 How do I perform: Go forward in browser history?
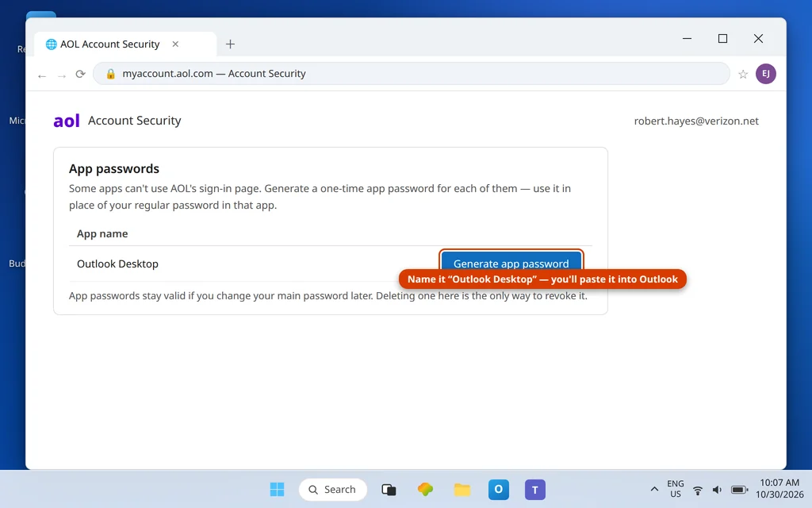[x=62, y=75]
